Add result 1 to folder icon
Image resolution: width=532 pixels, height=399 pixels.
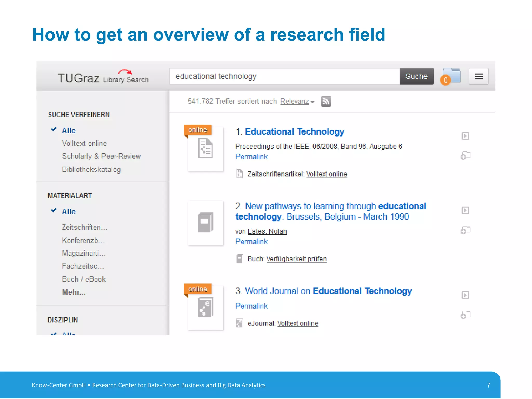[465, 156]
